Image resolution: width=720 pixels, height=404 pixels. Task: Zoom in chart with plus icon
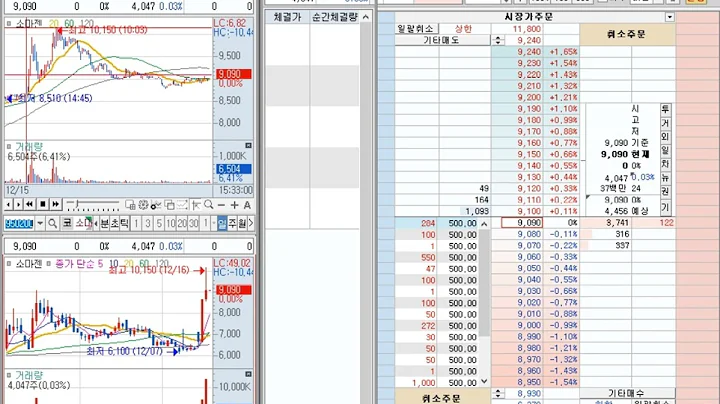pos(235,205)
